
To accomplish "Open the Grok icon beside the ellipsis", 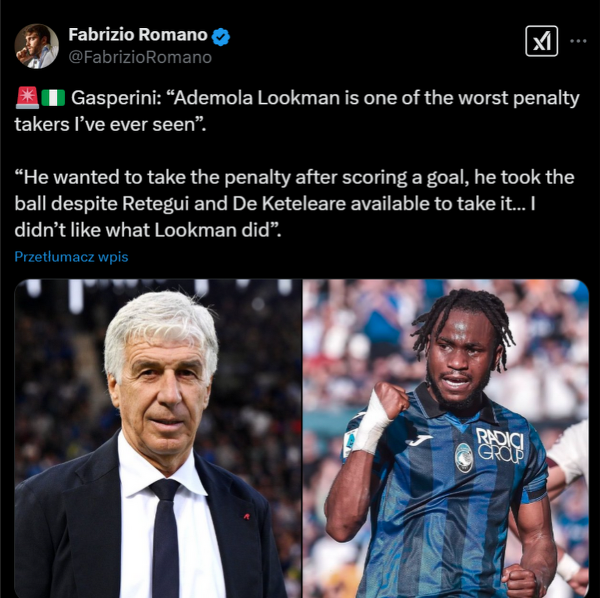I will pos(541,41).
